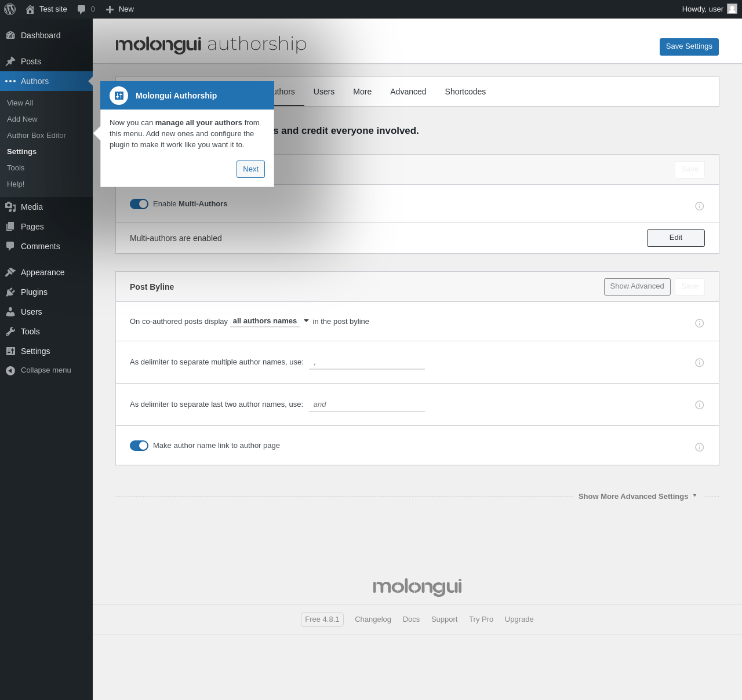This screenshot has height=700, width=742.
Task: Click the molongui authorship header logo
Action: pos(211,44)
